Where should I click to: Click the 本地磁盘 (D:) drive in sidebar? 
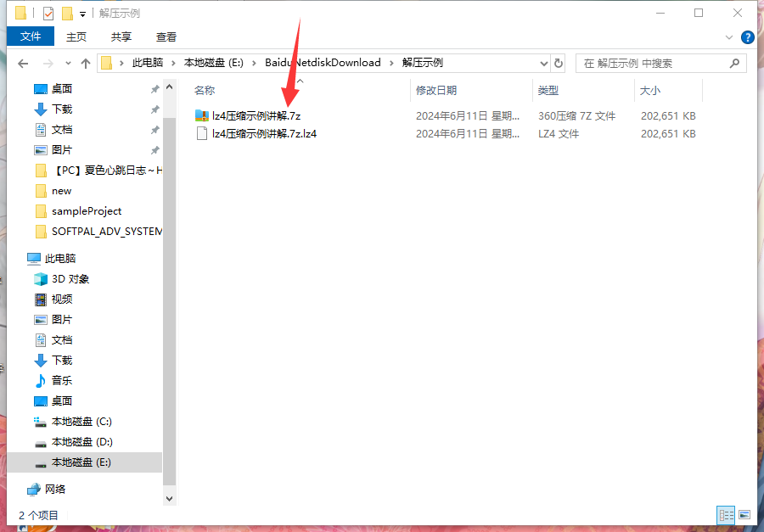pos(81,442)
